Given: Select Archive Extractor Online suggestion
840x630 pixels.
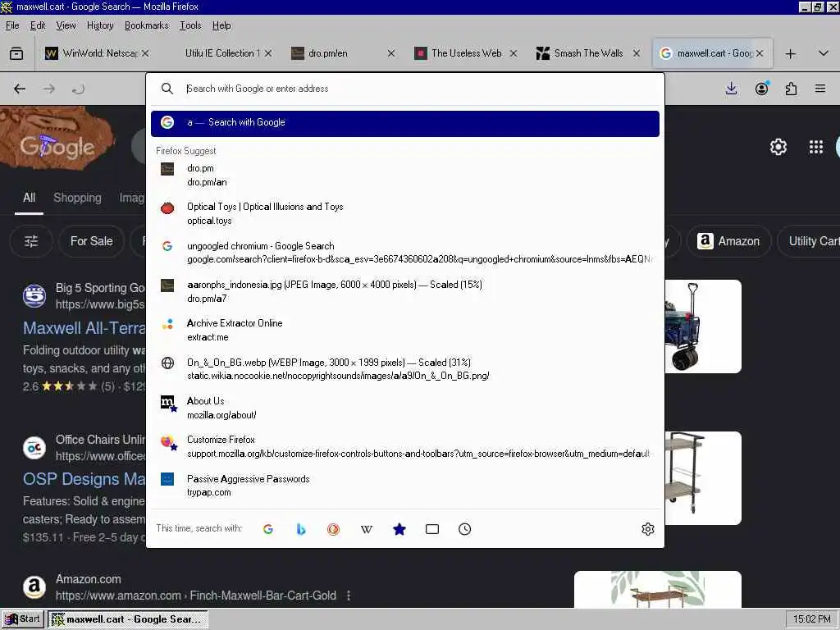Looking at the screenshot, I should pos(405,330).
